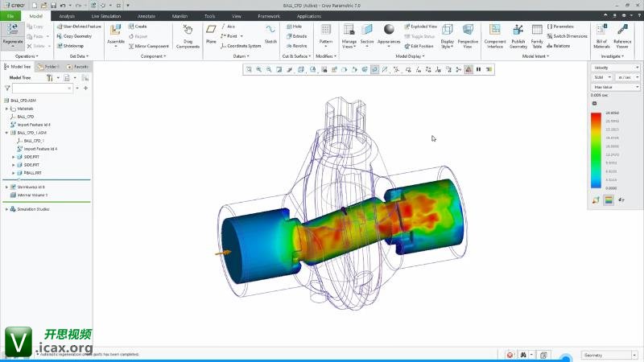Pause the simulation in graphics toolbar

click(478, 69)
